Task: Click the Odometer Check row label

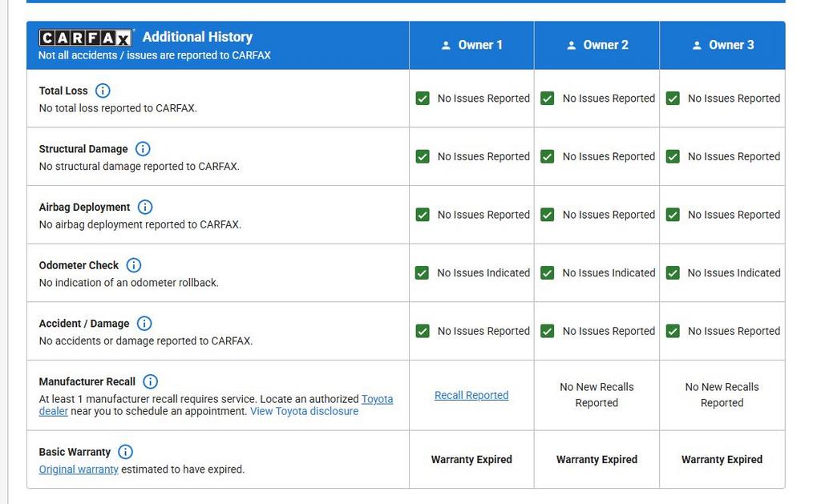Action: [x=79, y=265]
